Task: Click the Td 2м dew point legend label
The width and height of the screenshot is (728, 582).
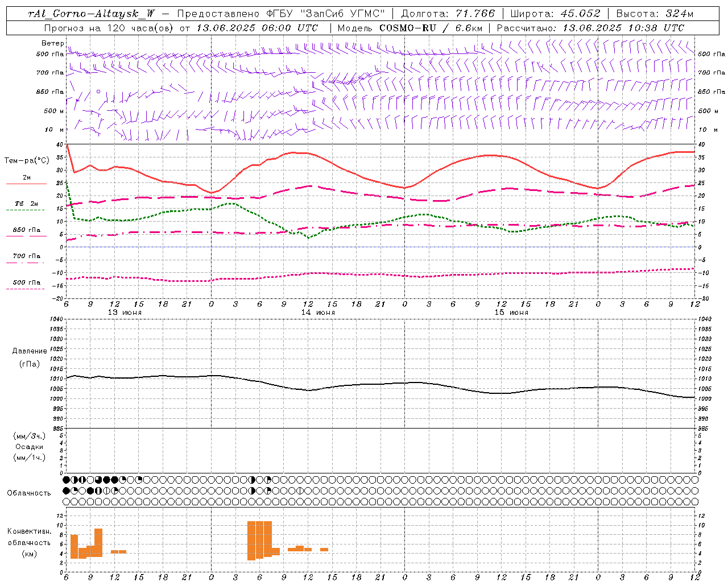Action: pyautogui.click(x=26, y=203)
